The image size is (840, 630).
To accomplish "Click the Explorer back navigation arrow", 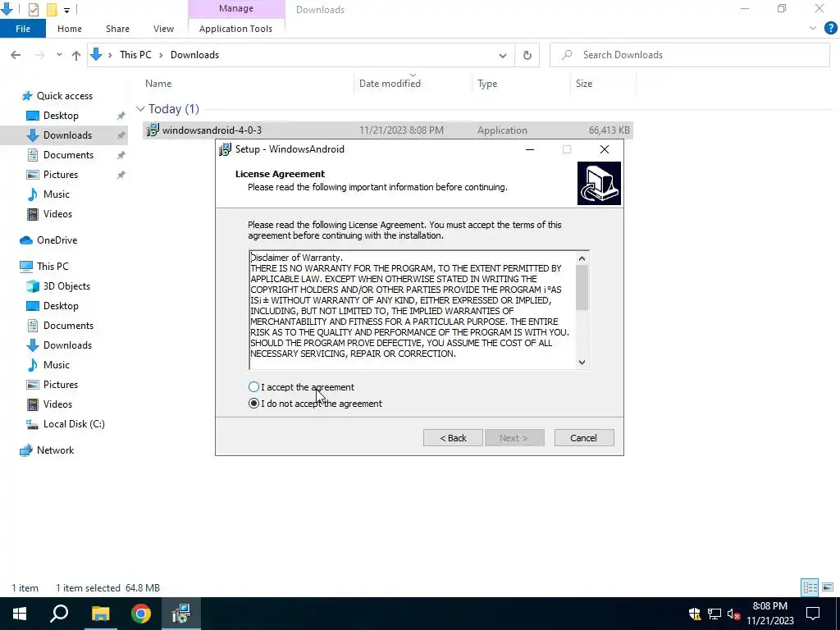I will [16, 55].
